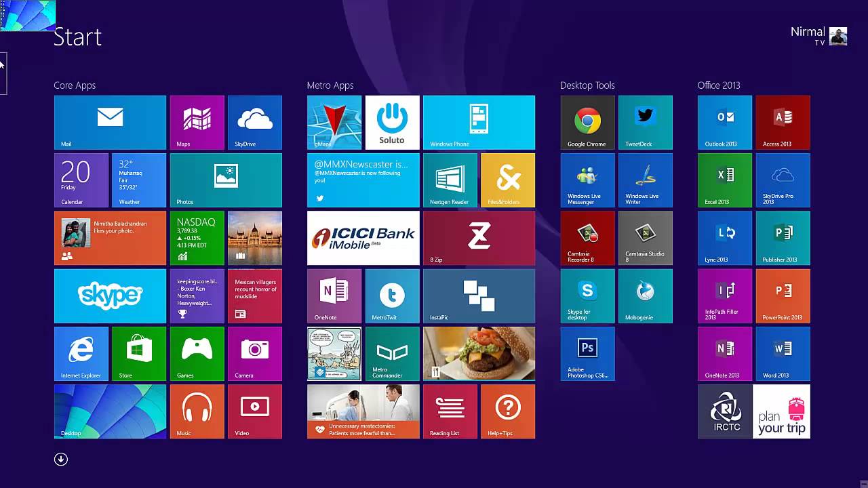Image resolution: width=868 pixels, height=488 pixels.
Task: Switch to previous app thumbnail in corner
Action: pos(28,16)
